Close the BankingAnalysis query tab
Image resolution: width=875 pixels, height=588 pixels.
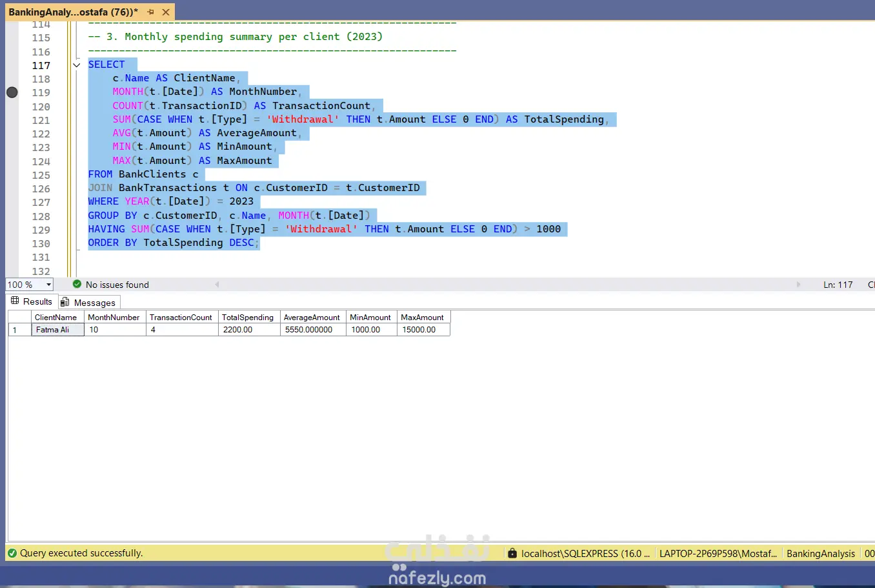166,12
